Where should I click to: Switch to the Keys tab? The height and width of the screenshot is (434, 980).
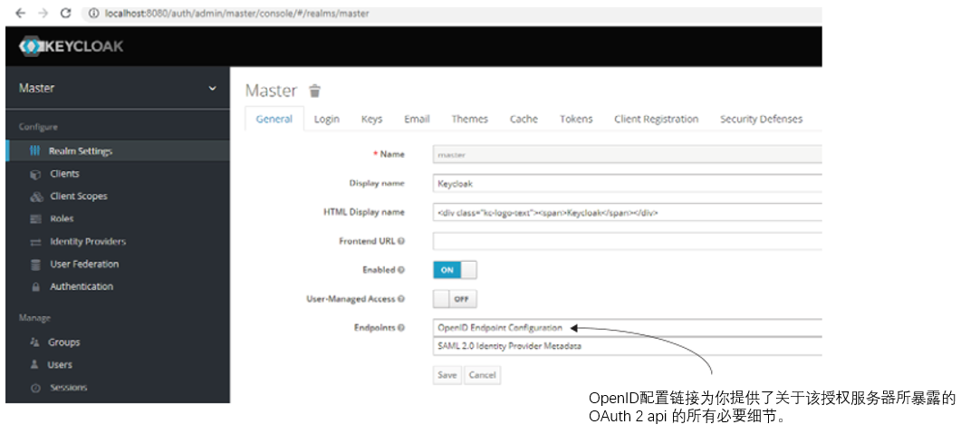tap(372, 119)
